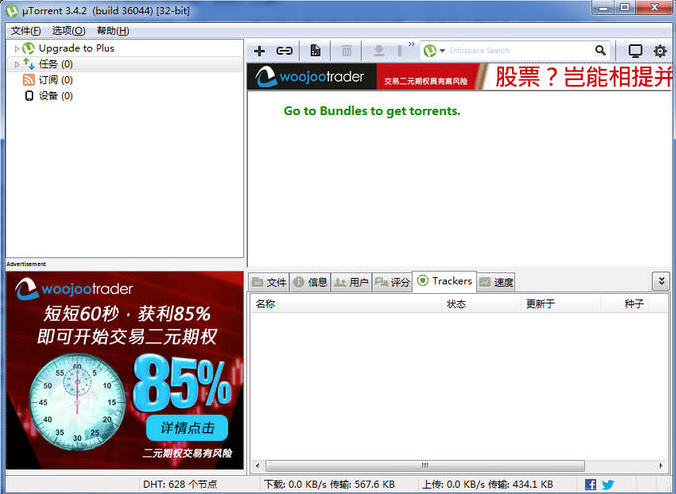Select 设备 (0) devices item

click(56, 96)
